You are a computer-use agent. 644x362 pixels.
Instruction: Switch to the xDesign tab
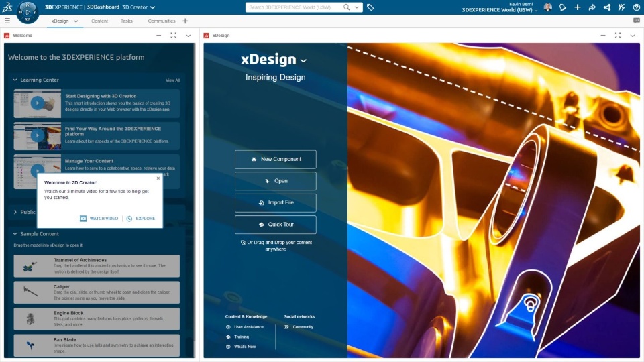tap(60, 21)
